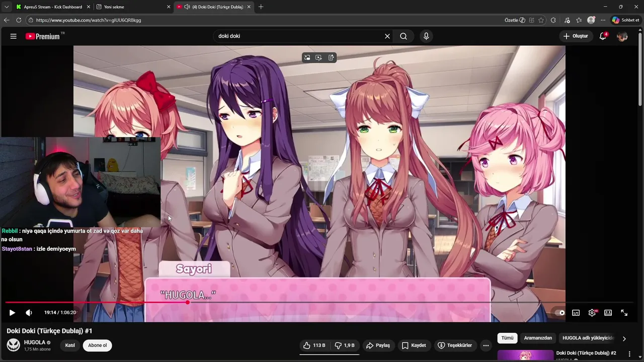Play the video
Image resolution: width=644 pixels, height=362 pixels.
click(x=12, y=313)
